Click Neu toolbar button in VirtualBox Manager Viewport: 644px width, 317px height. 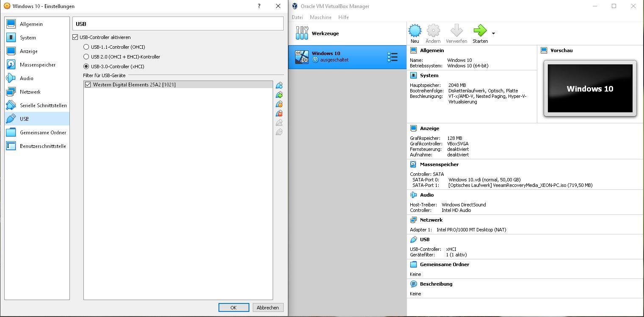pos(415,34)
